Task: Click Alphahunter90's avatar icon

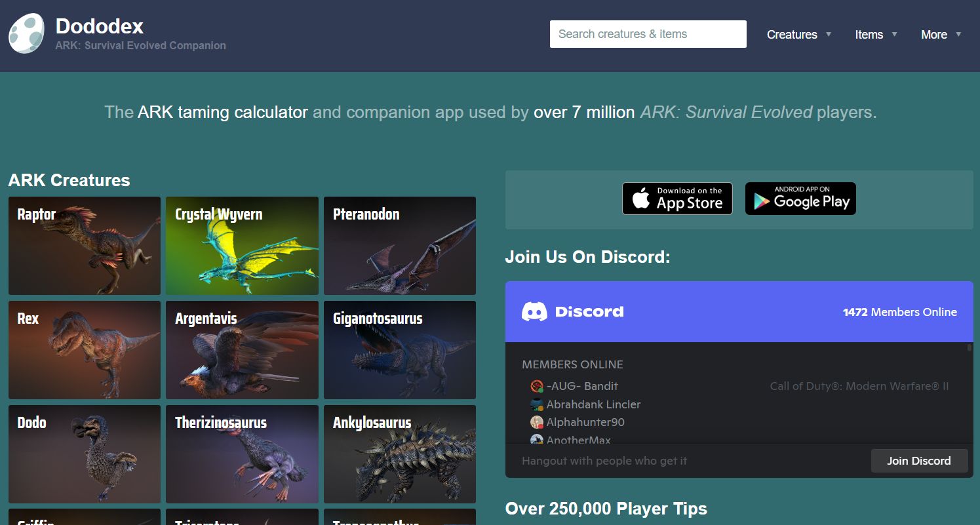Action: 537,422
